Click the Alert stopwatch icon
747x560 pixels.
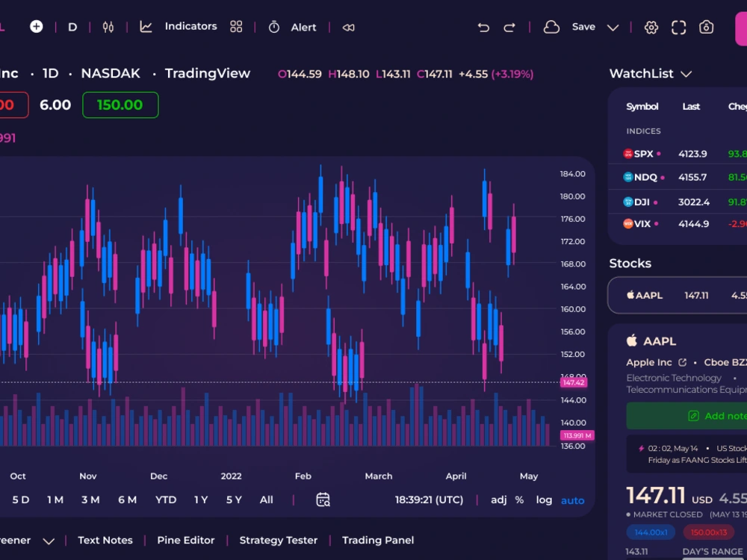[x=274, y=27]
